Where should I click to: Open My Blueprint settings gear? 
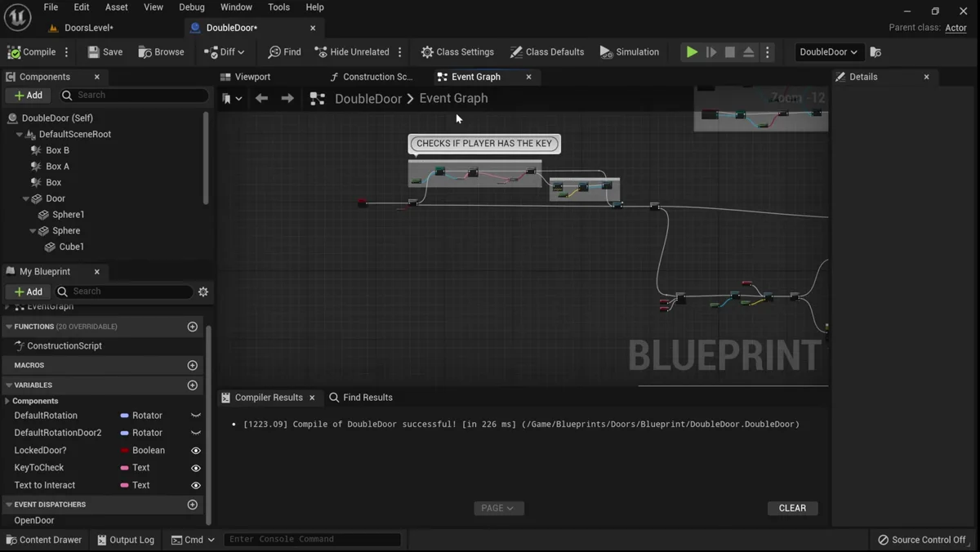click(203, 292)
